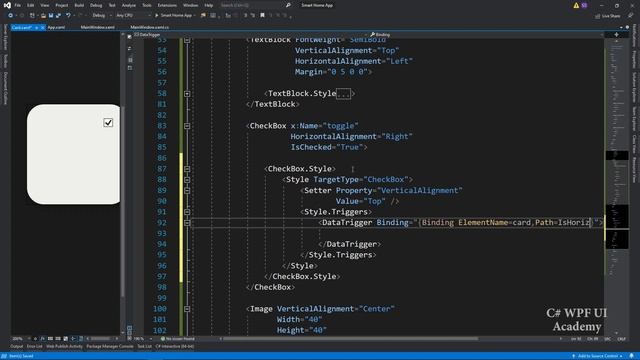This screenshot has width=640, height=360.
Task: Click the designer pop-out icon above XAML pane
Action: (129, 37)
